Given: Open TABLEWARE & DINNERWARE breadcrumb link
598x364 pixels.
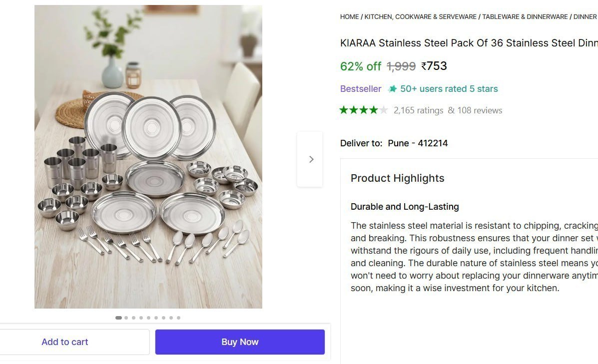Looking at the screenshot, I should tap(525, 16).
